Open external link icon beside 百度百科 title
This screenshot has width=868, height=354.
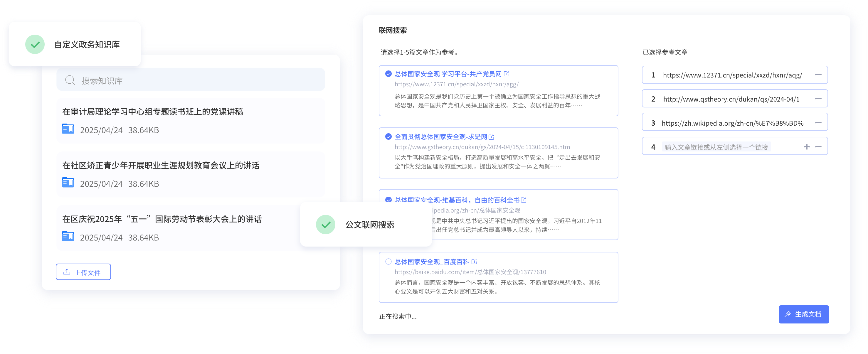pos(475,262)
